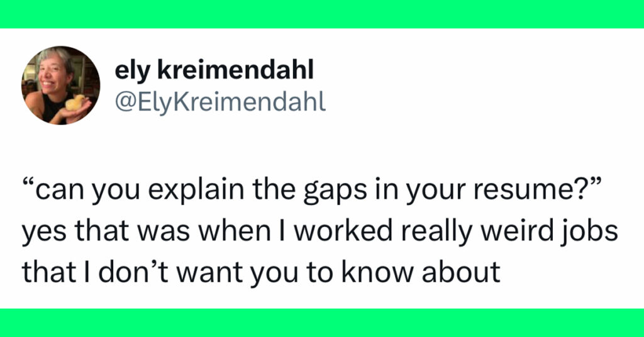Click the display name ely kreimendahl

(x=214, y=70)
